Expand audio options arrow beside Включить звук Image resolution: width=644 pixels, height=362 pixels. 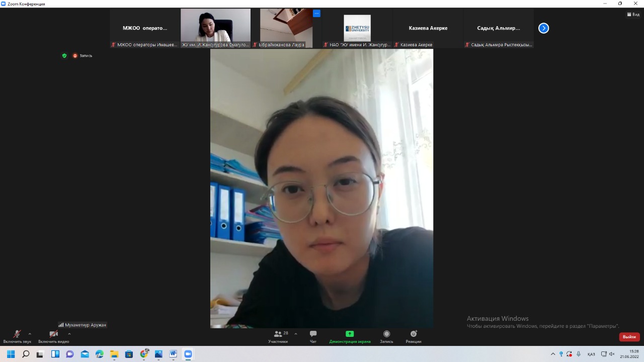click(30, 334)
